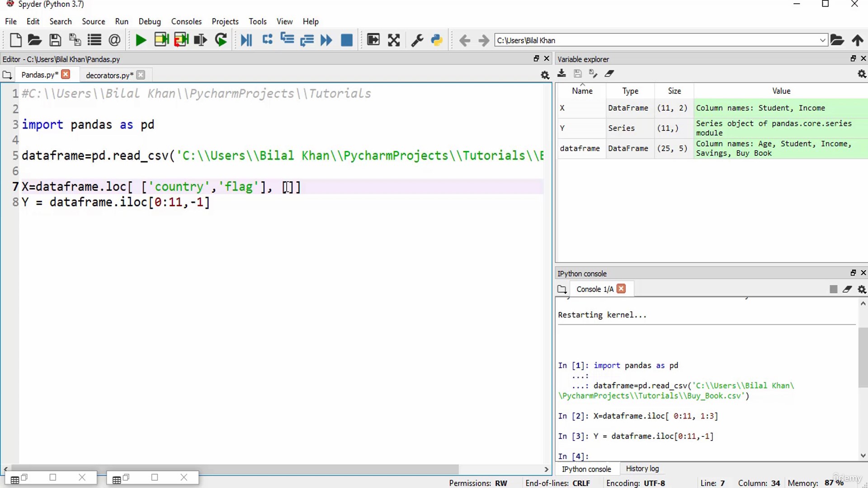Create a new file with toolbar icon
This screenshot has width=868, height=488.
point(16,40)
